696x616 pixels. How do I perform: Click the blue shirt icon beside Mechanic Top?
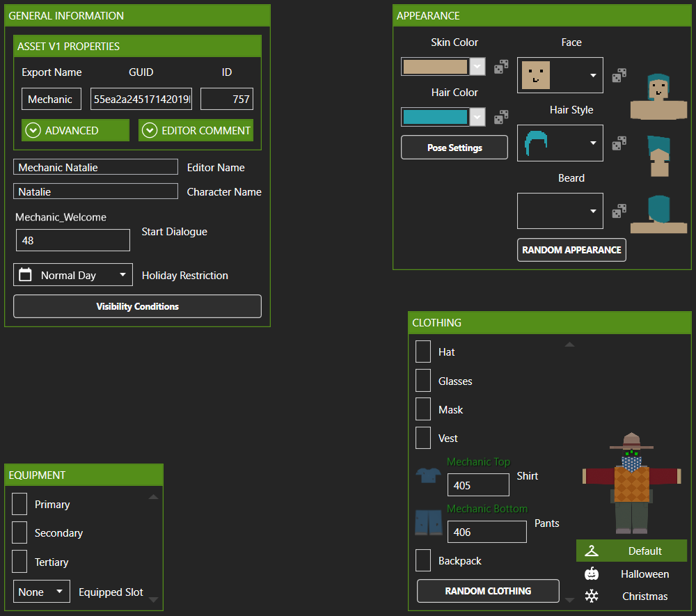pyautogui.click(x=427, y=476)
